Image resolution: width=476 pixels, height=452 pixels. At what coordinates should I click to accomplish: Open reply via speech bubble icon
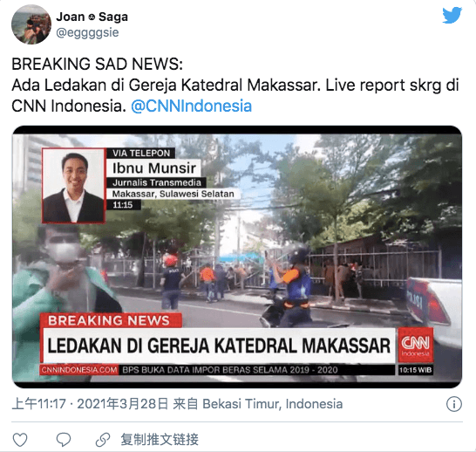(64, 440)
